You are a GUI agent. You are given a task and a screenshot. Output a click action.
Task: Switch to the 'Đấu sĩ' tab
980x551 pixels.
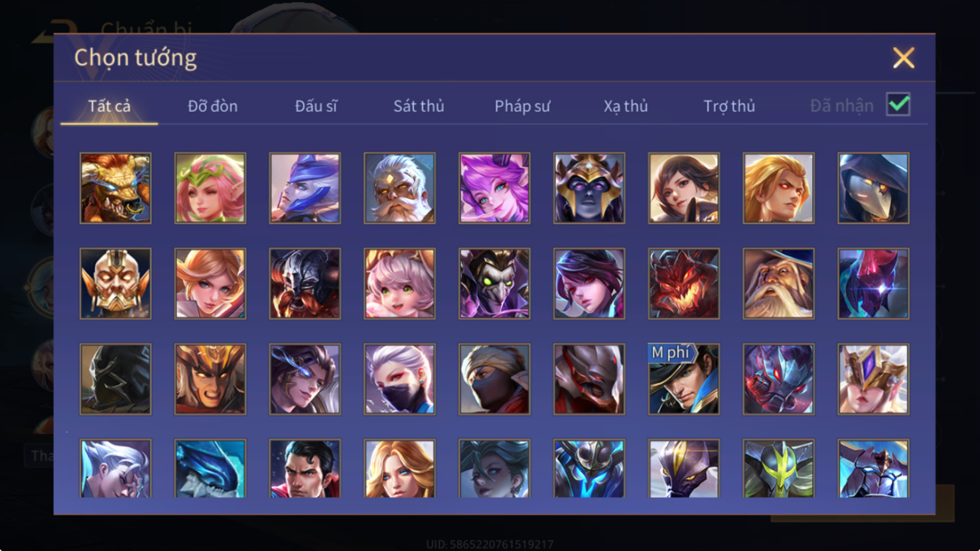click(x=316, y=106)
